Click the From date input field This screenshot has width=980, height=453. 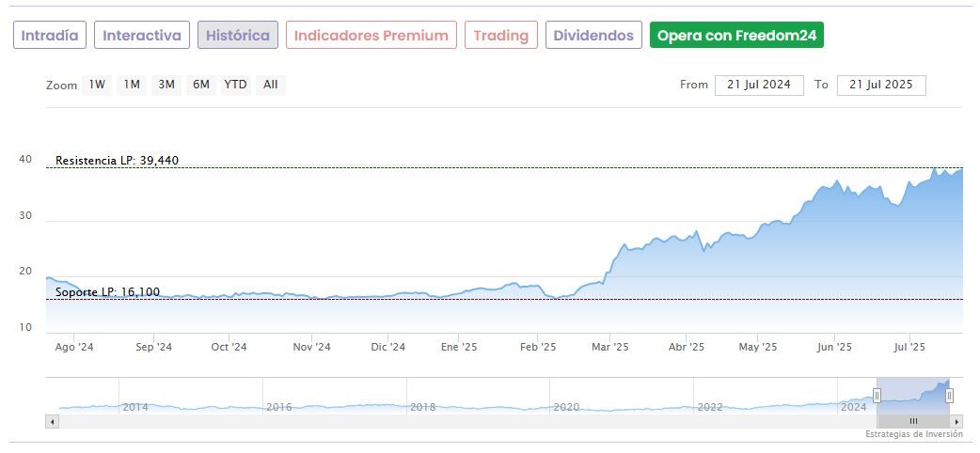pyautogui.click(x=759, y=85)
